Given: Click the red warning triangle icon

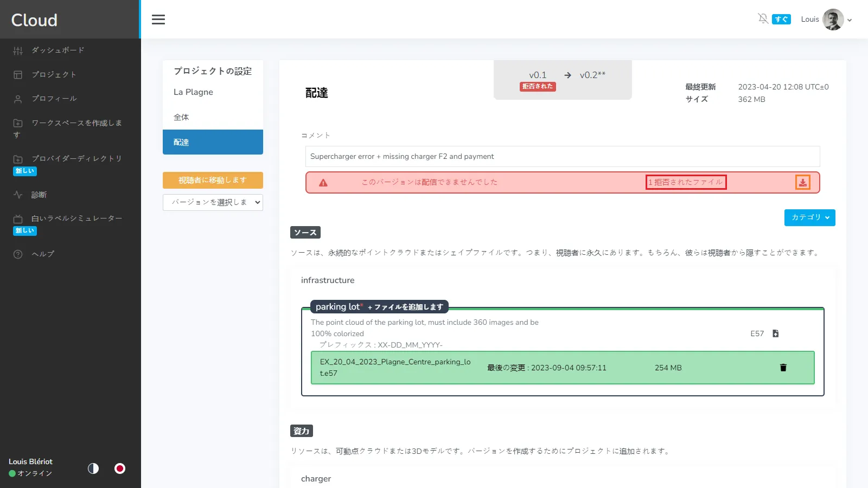Looking at the screenshot, I should click(x=323, y=183).
